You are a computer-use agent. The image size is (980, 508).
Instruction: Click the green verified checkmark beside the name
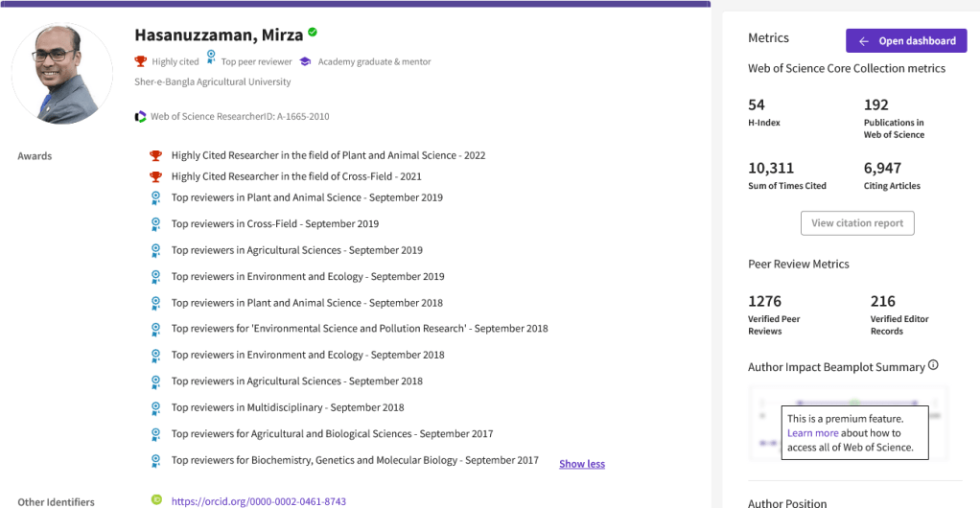(313, 34)
